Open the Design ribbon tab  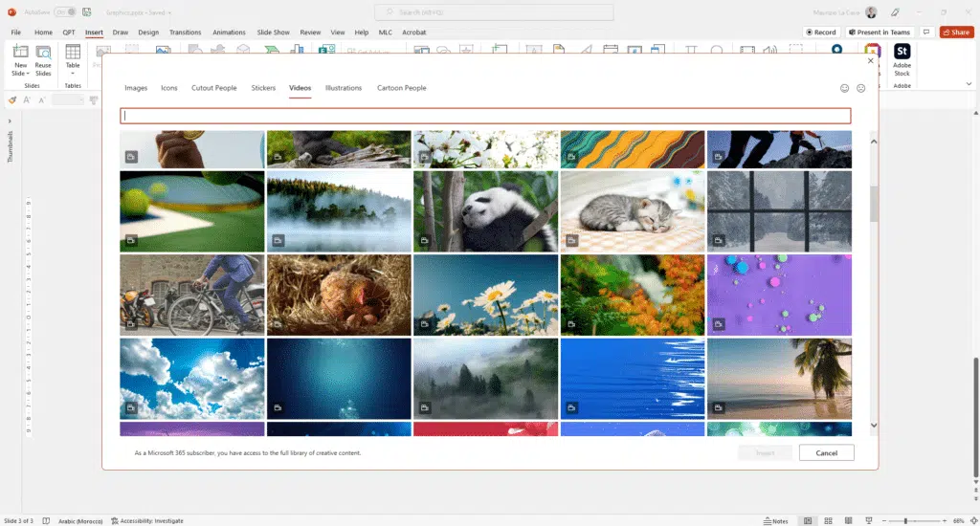(x=148, y=32)
